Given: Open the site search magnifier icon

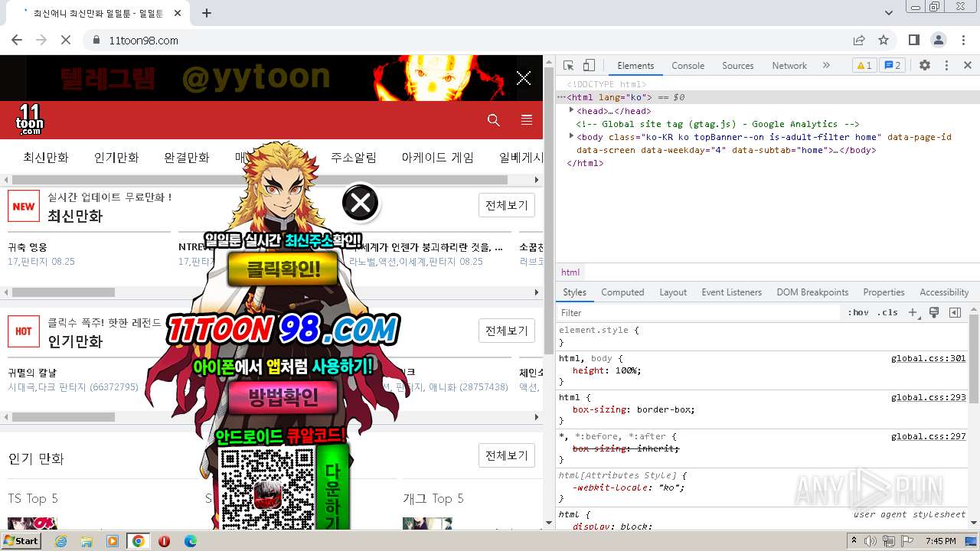Looking at the screenshot, I should click(494, 120).
